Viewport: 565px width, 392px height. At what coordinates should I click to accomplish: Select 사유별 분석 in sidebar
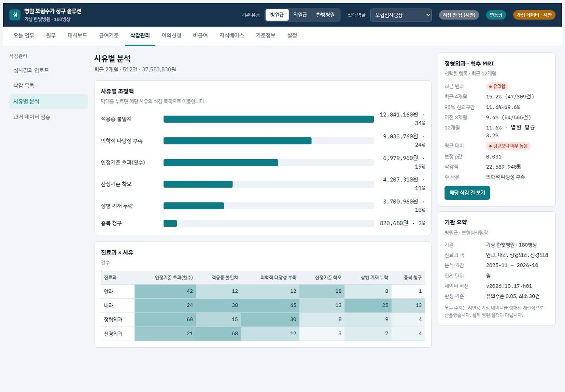pos(48,101)
